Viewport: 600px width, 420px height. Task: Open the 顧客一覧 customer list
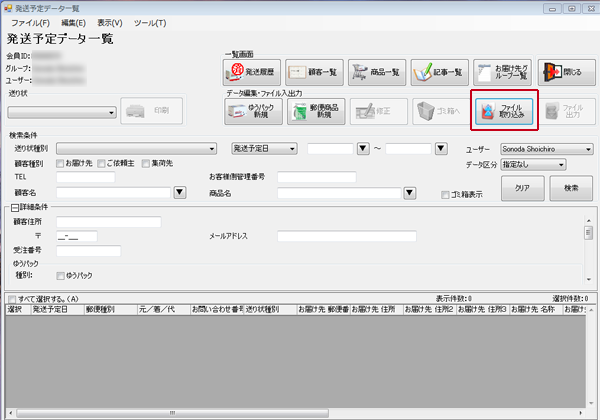point(314,71)
